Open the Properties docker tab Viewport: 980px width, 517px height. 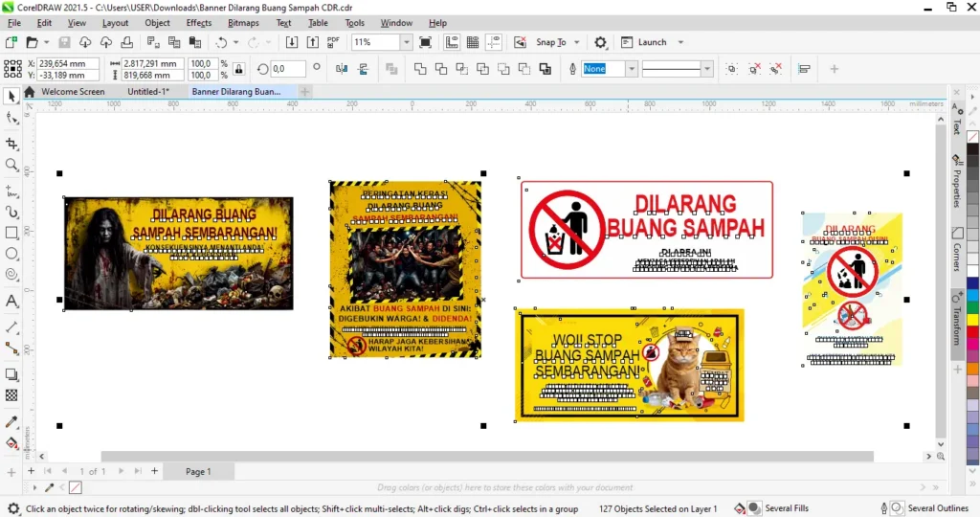tap(957, 182)
